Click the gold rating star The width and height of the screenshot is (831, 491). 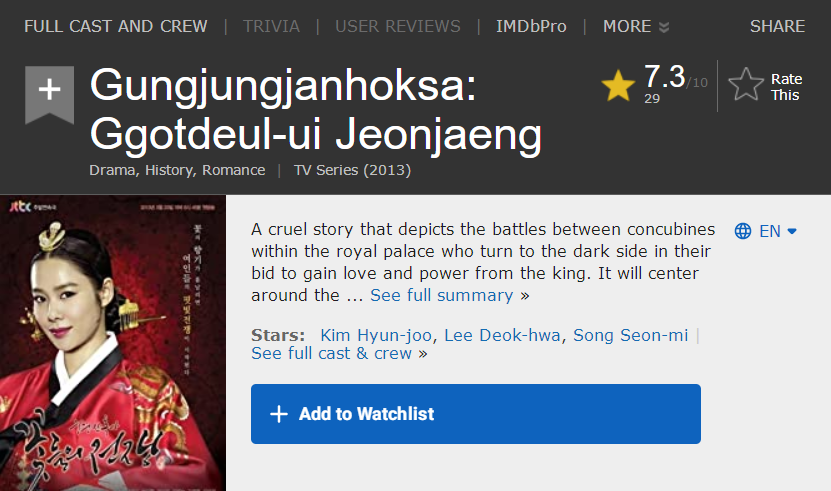(x=618, y=86)
